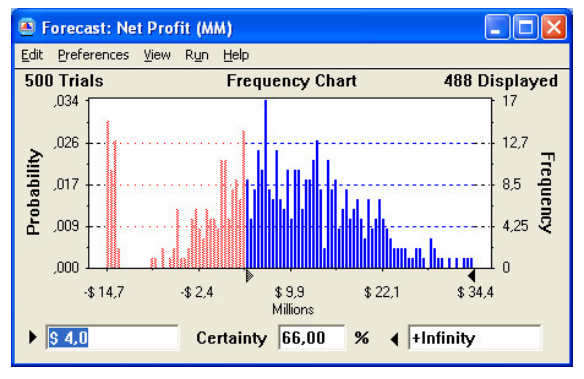The height and width of the screenshot is (379, 584).
Task: Click the '-$ 2,4' x-axis value
Action: click(197, 292)
